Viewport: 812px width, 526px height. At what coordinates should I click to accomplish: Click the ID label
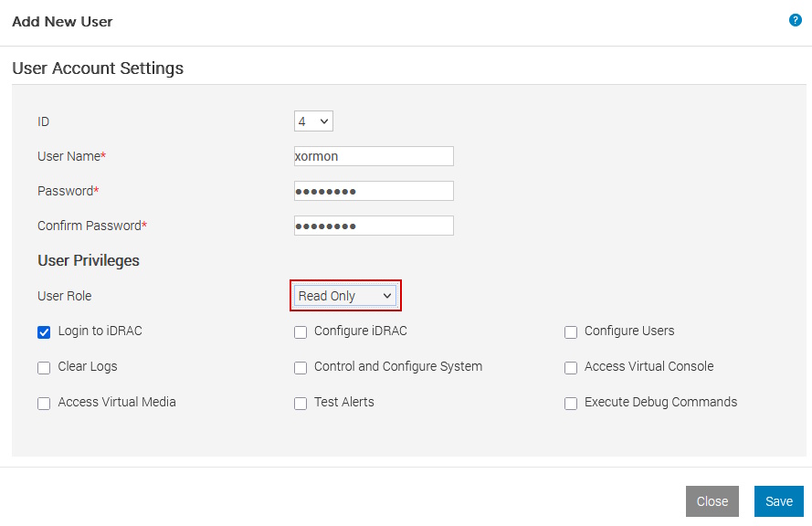(43, 121)
